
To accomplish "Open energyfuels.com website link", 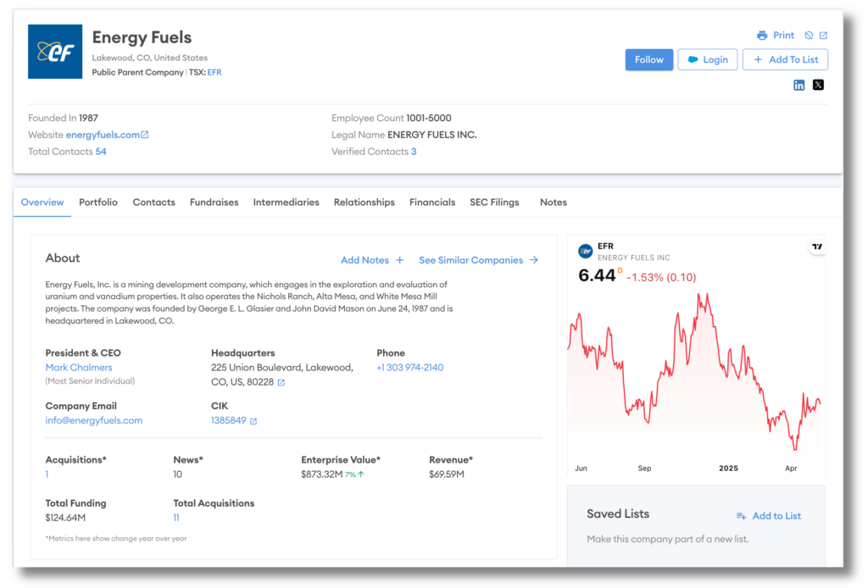I will coord(103,135).
